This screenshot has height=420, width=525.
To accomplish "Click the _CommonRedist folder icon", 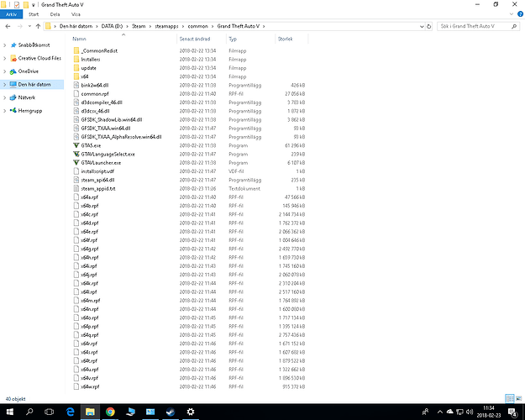I will pyautogui.click(x=76, y=50).
